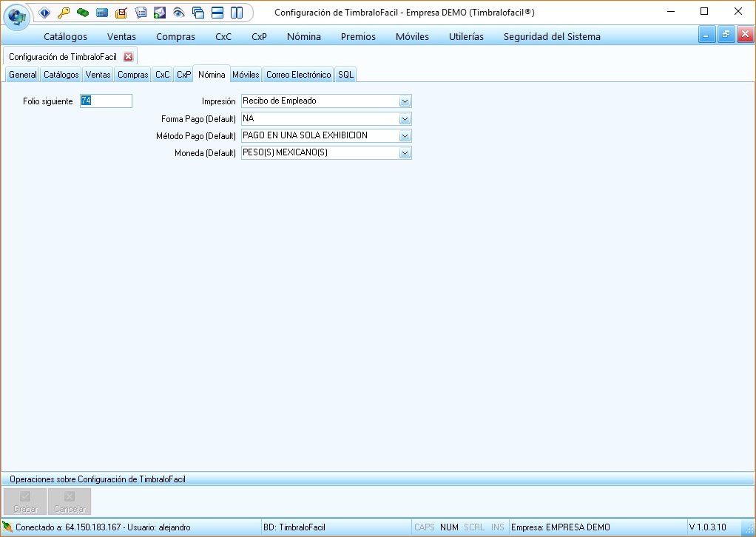756x537 pixels.
Task: Maximize the main application window
Action: [704, 12]
